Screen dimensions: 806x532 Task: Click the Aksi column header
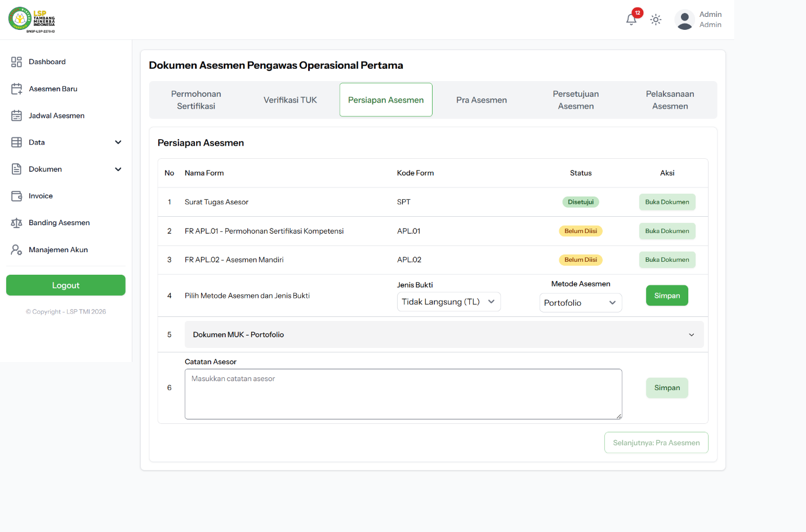point(667,173)
